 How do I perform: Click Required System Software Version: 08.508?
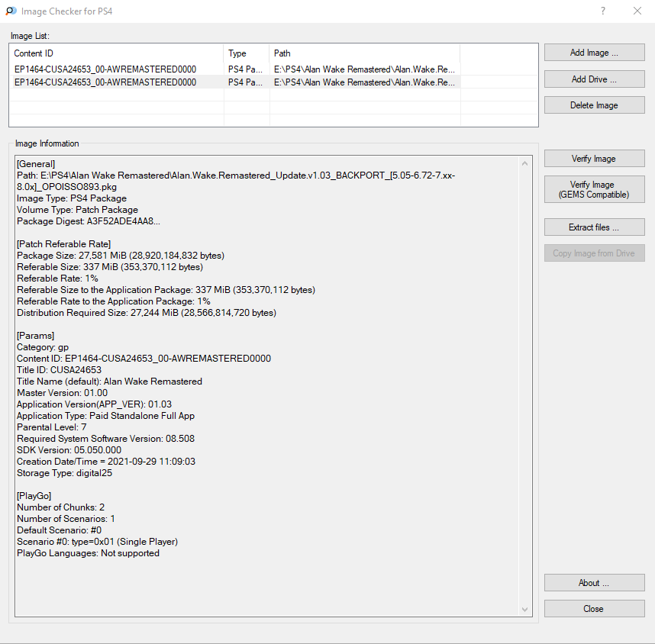coord(105,439)
